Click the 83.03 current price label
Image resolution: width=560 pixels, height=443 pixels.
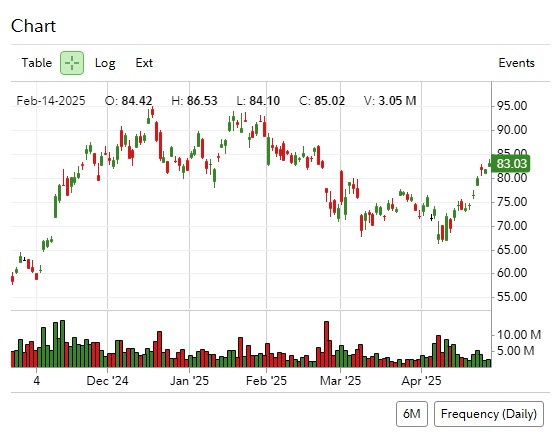click(511, 164)
